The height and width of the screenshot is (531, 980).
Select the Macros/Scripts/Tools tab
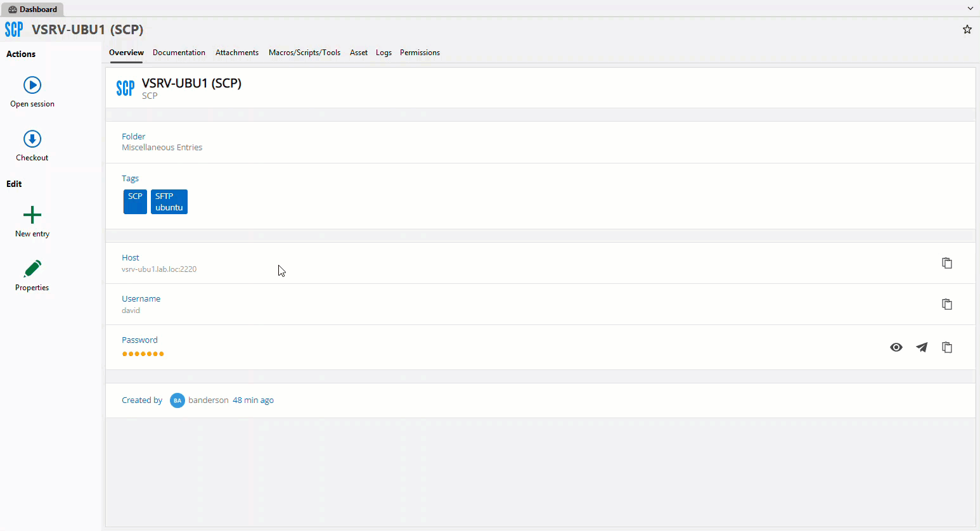coord(304,53)
